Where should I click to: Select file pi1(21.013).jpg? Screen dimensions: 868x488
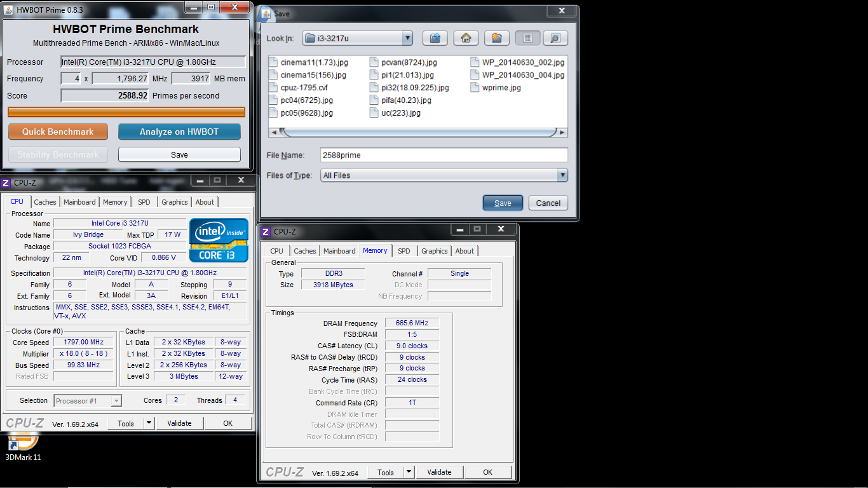402,75
